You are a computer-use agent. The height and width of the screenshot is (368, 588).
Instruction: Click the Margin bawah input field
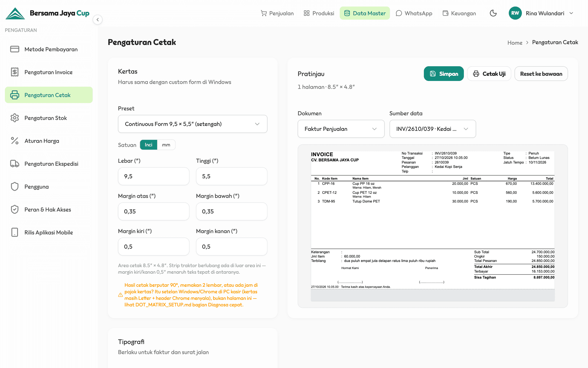232,212
